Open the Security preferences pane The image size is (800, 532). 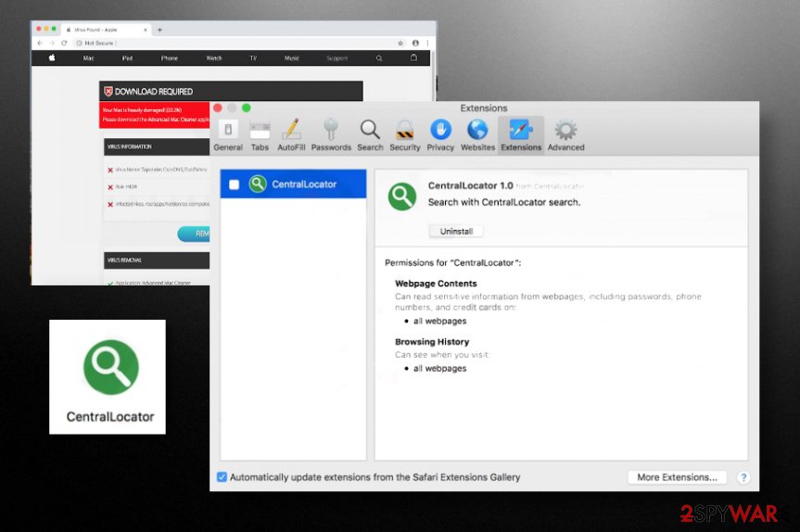tap(404, 134)
